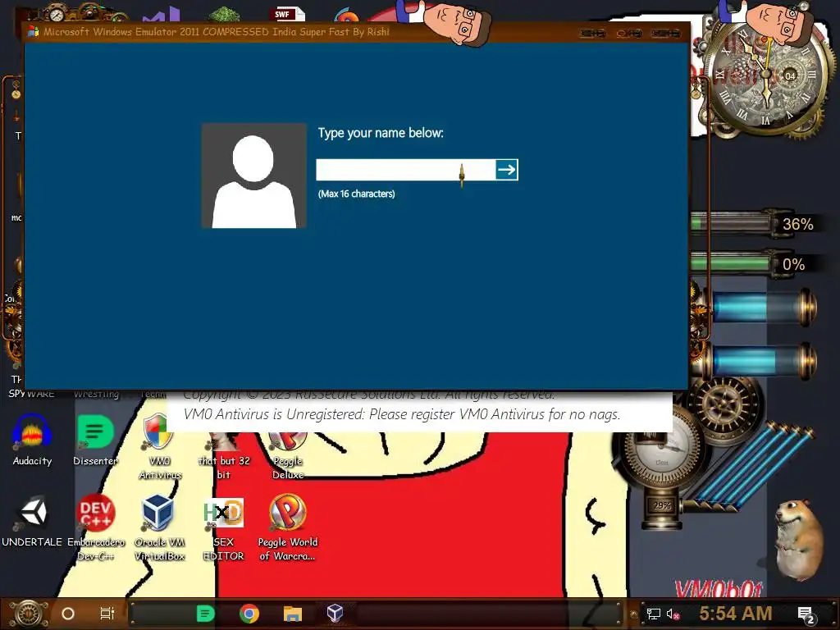This screenshot has height=630, width=840.
Task: Open HxD SEX EDITOR desktop icon
Action: 223,529
